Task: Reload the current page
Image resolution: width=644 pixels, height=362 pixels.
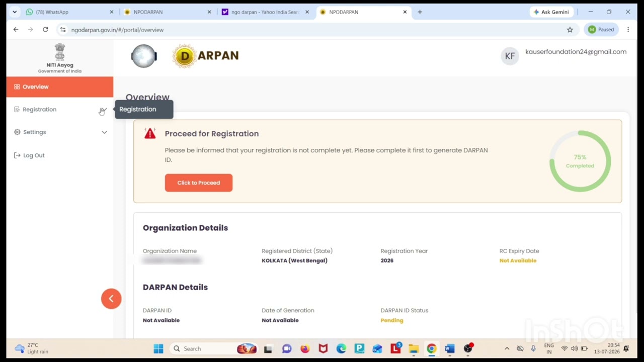Action: 45,30
